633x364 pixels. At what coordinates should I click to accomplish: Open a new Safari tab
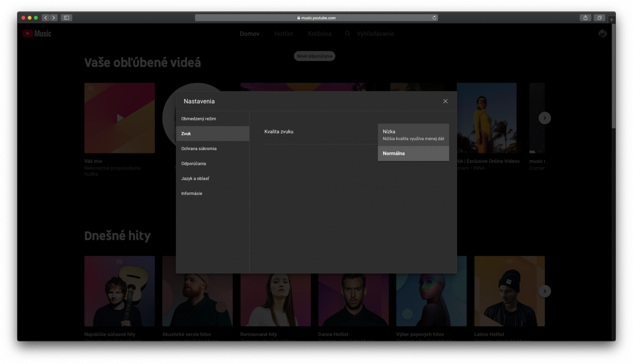point(612,20)
